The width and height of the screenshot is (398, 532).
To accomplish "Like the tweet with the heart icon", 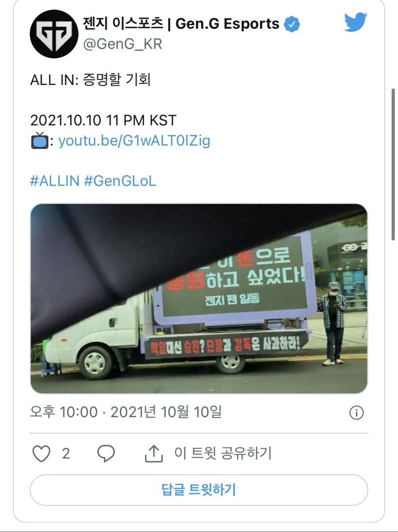I will [42, 454].
